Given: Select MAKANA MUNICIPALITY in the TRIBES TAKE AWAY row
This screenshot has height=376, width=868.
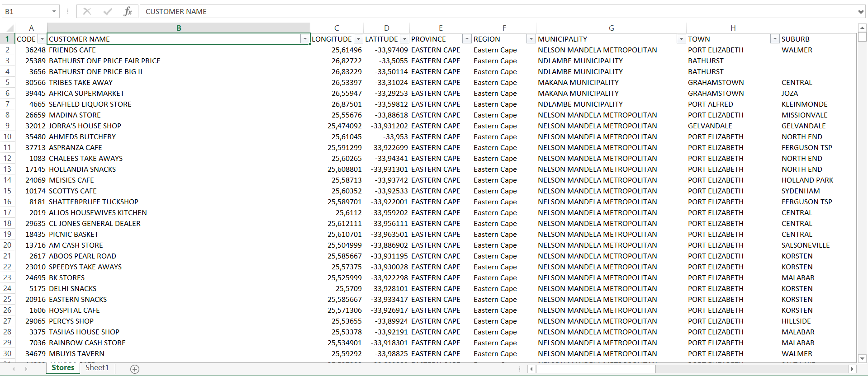Looking at the screenshot, I should (612, 83).
